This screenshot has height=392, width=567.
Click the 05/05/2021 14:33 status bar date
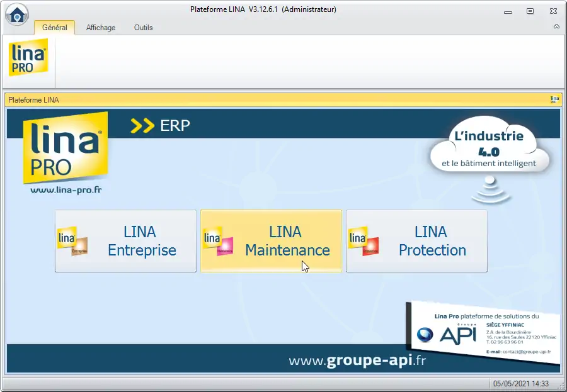(521, 384)
